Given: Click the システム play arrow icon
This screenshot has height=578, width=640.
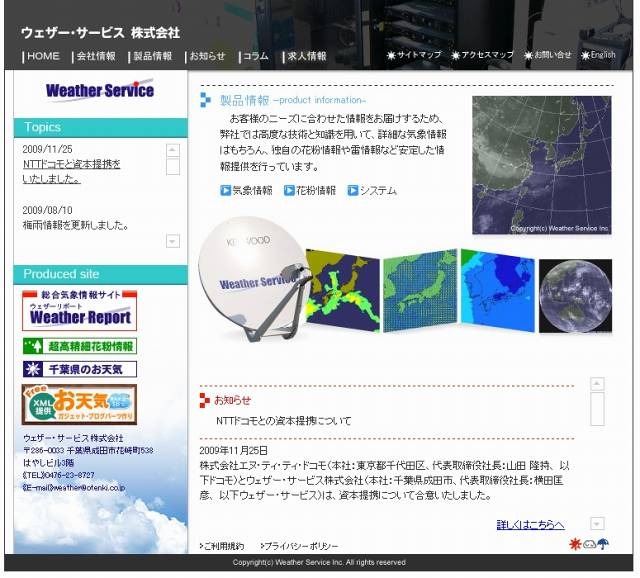Looking at the screenshot, I should pyautogui.click(x=353, y=191).
